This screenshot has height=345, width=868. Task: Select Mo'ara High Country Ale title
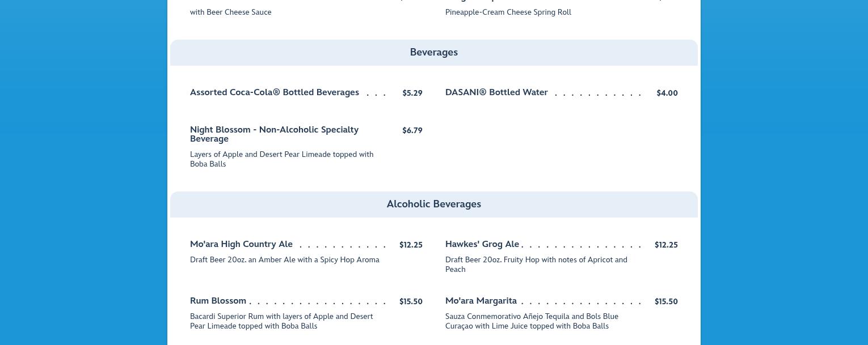(x=241, y=245)
